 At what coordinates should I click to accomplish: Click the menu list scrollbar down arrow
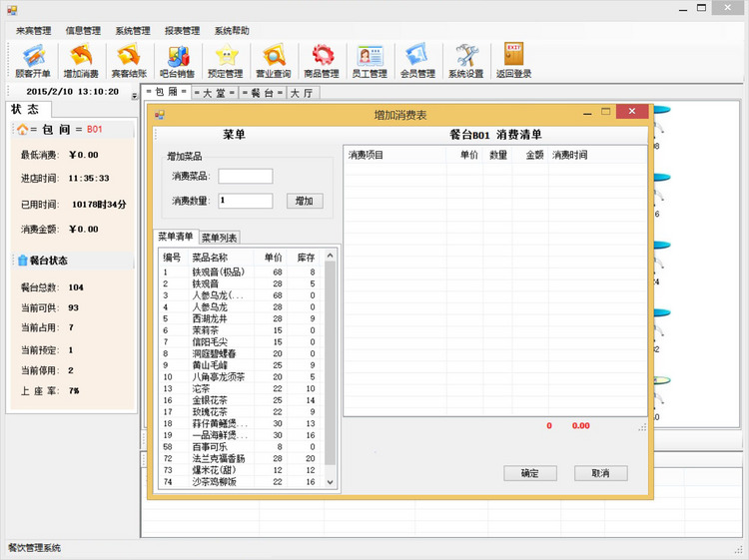(x=331, y=484)
